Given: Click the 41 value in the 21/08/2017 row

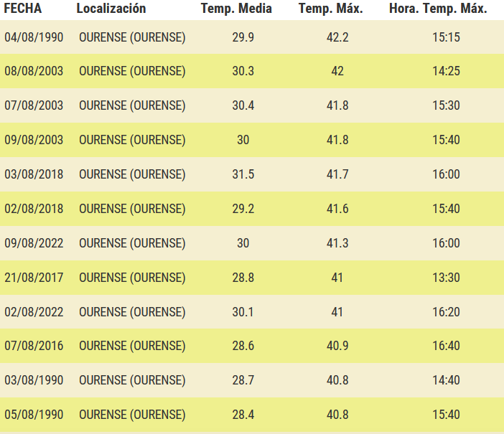Looking at the screenshot, I should click(337, 278).
